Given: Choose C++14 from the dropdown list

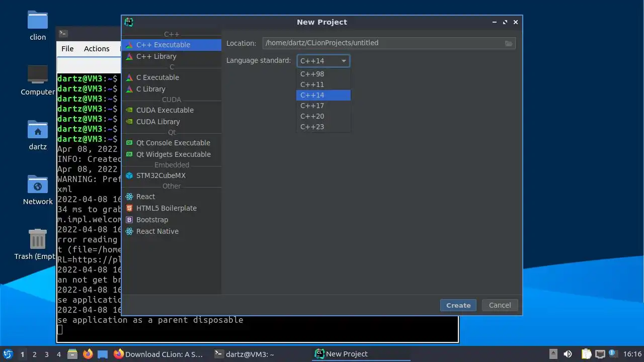Looking at the screenshot, I should 323,95.
